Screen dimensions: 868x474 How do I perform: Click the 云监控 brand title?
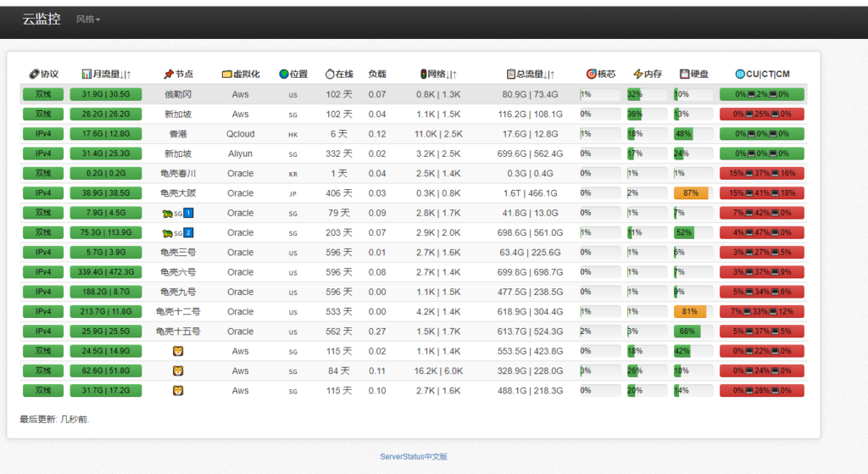point(42,20)
